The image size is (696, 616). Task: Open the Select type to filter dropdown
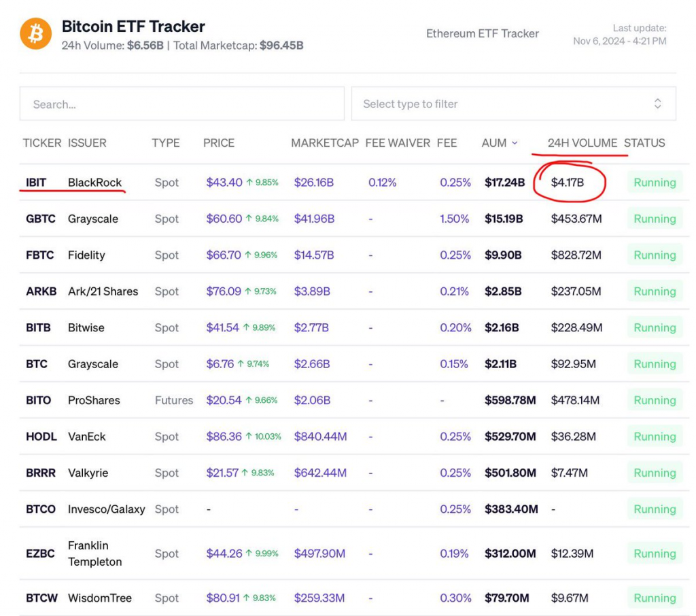coord(513,104)
